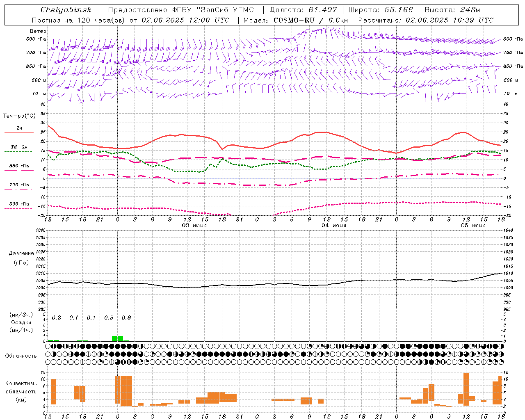525x420 pixels.
Task: Click the '1040' top value on left pressure axis
Action: tap(40, 230)
